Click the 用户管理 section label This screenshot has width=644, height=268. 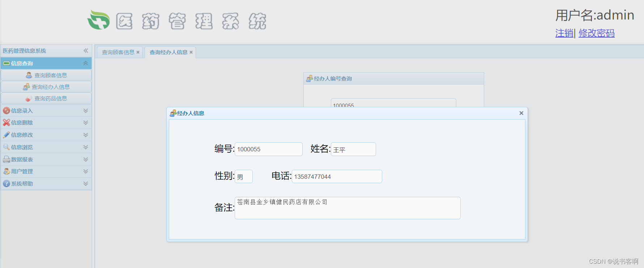pos(22,171)
